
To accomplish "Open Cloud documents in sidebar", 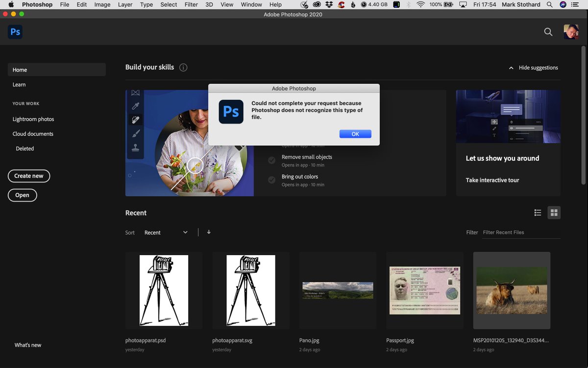I will tap(33, 133).
